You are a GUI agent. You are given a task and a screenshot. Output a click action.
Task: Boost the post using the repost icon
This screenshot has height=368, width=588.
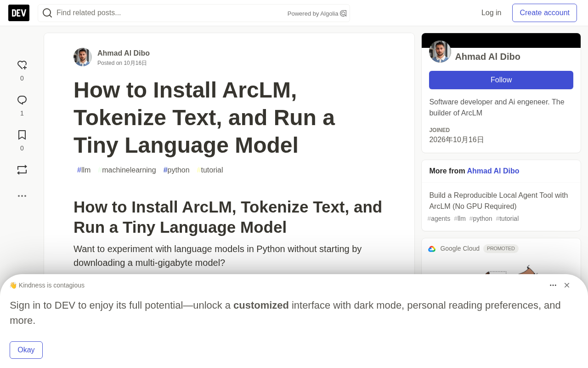[22, 170]
